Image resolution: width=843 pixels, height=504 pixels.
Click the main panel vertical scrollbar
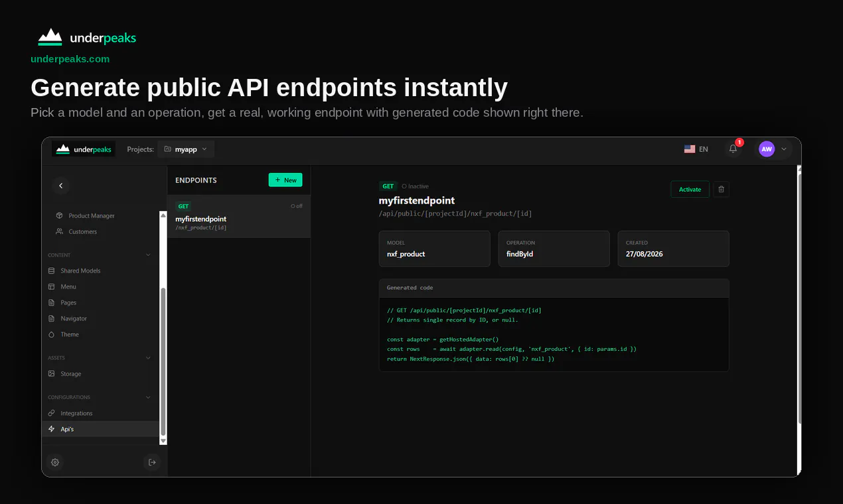point(799,298)
